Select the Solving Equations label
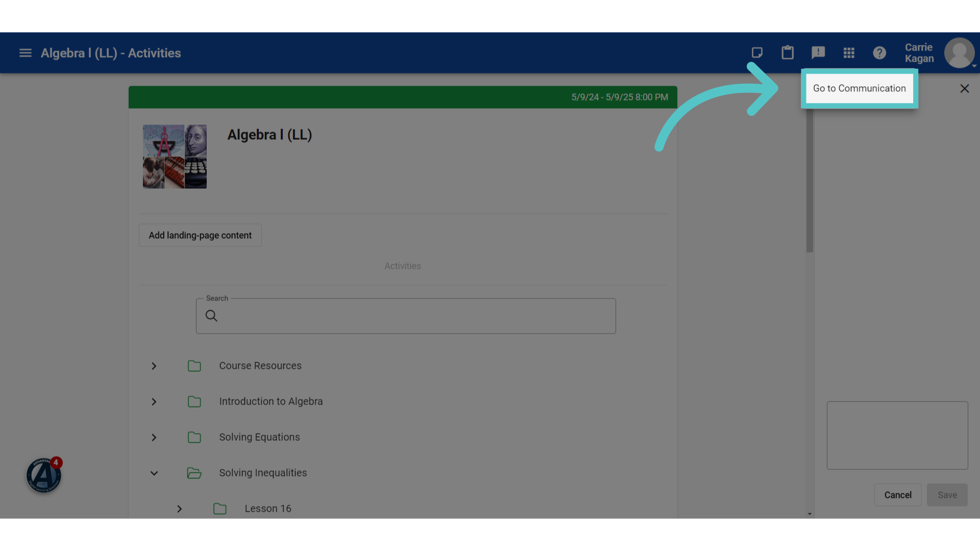 click(259, 437)
